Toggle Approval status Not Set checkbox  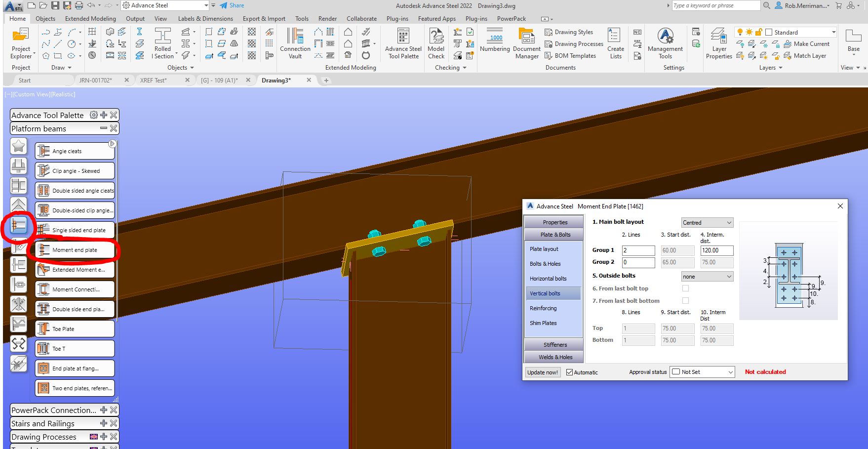[x=676, y=372]
